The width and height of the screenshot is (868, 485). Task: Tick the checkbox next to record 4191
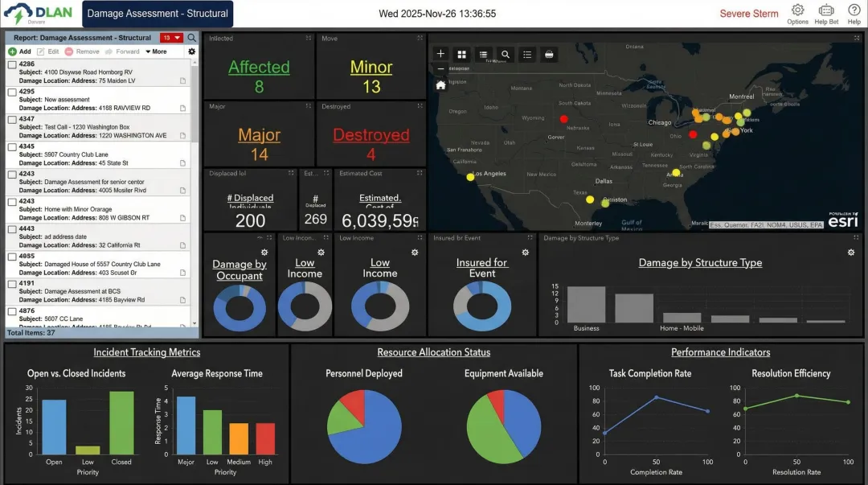pos(12,283)
